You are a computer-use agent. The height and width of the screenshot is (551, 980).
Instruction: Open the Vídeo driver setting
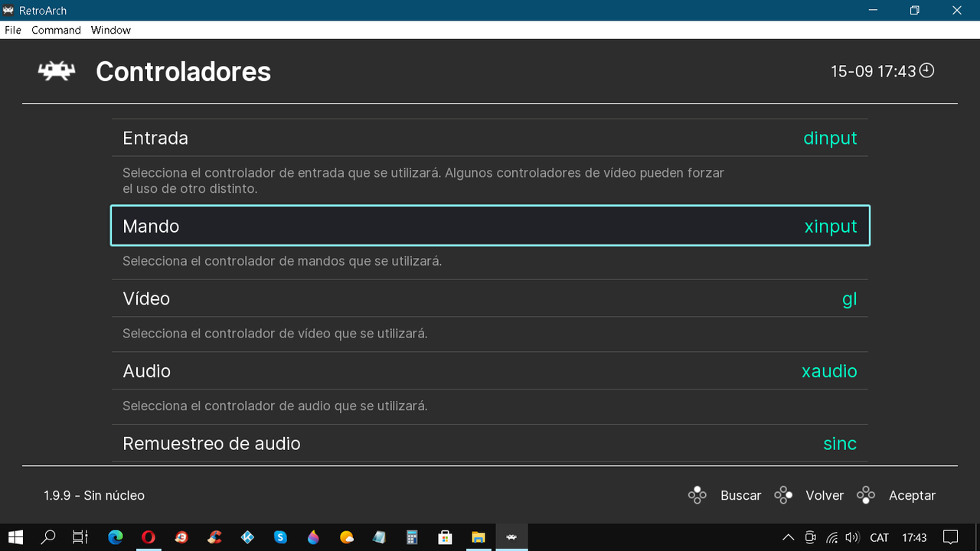(490, 298)
